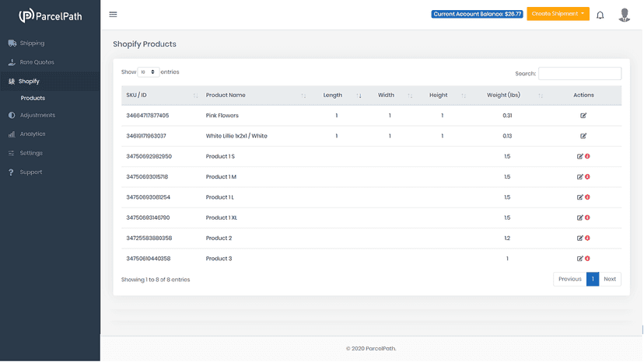Click red warning icon for Product 1 S

point(587,156)
